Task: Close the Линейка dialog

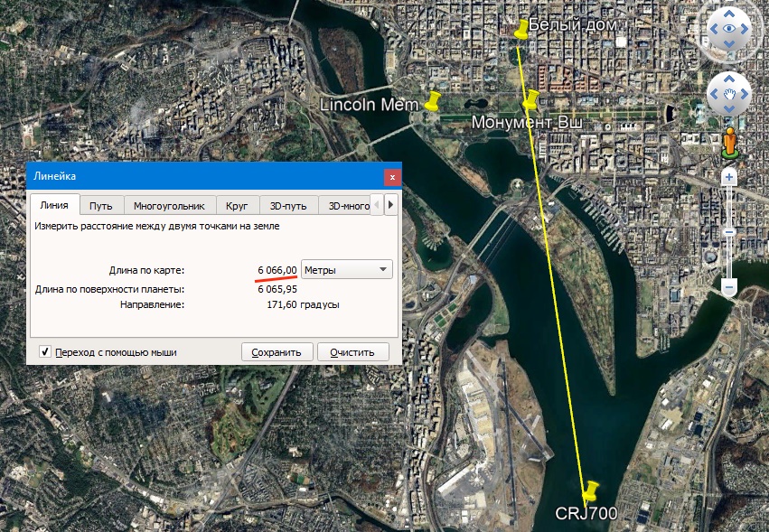Action: click(x=392, y=177)
